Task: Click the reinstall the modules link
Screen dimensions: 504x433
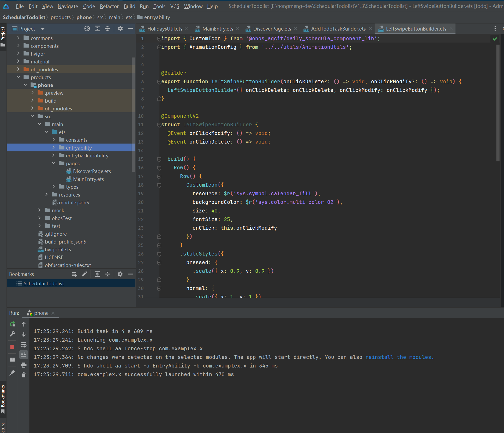Action: pyautogui.click(x=399, y=357)
